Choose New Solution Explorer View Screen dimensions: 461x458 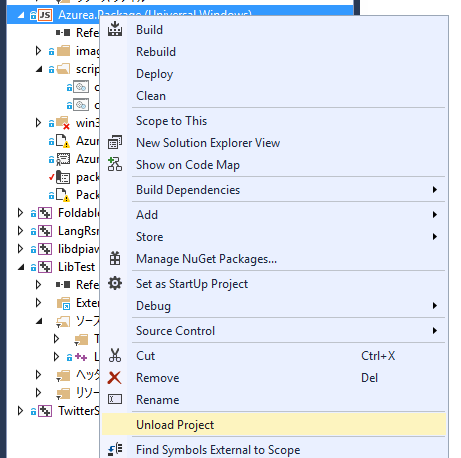click(x=274, y=143)
